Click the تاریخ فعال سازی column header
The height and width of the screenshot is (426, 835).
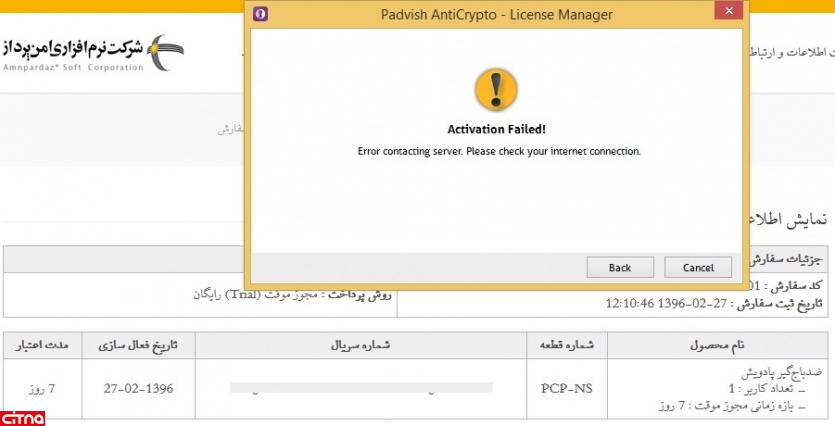(x=138, y=345)
